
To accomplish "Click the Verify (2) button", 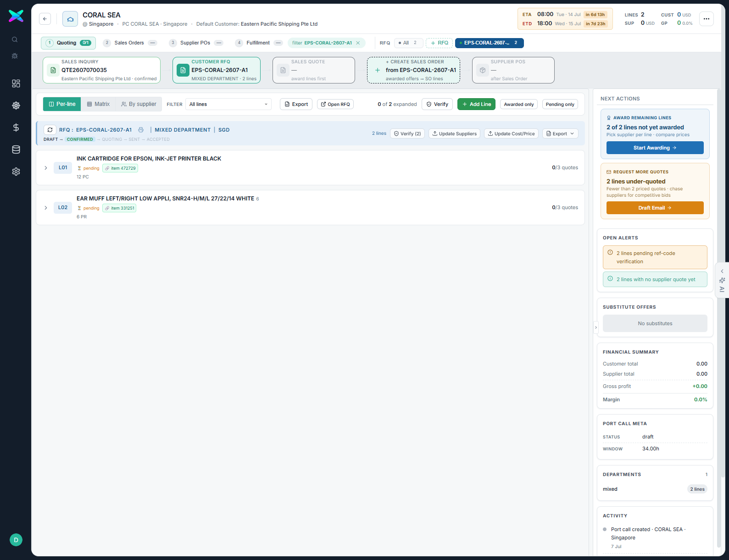I will (x=407, y=133).
